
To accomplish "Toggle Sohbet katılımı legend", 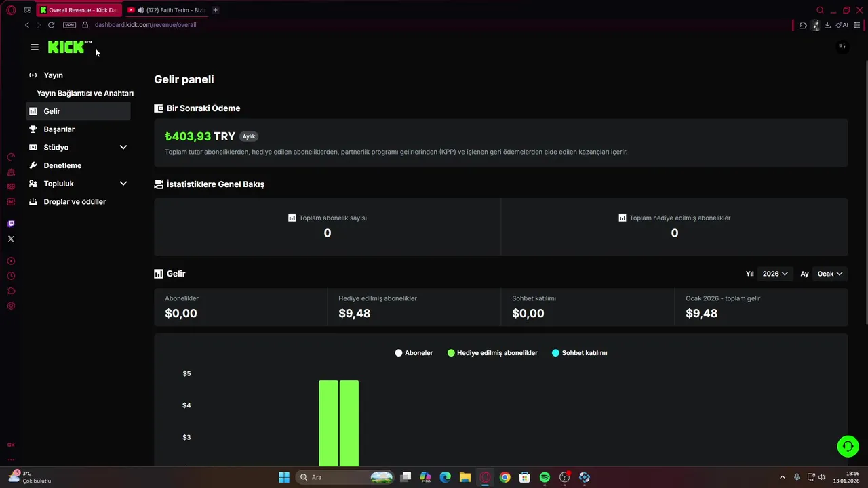I will click(x=579, y=353).
